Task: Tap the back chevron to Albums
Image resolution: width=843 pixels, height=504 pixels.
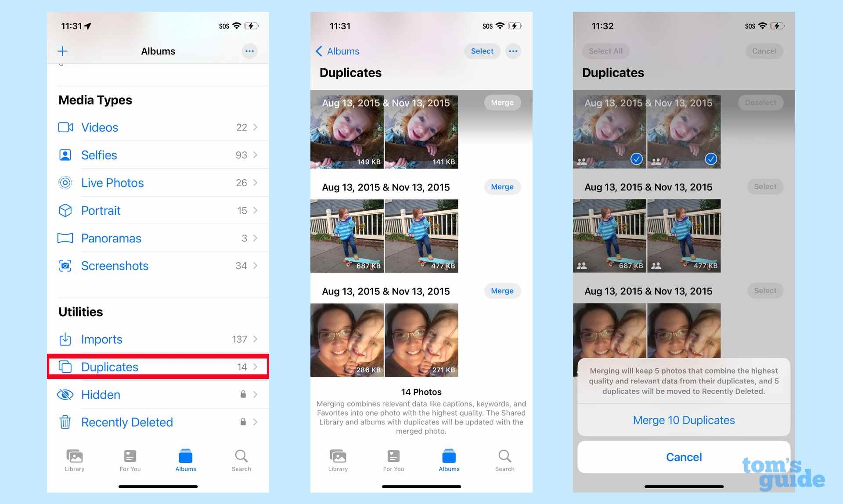Action: (318, 50)
